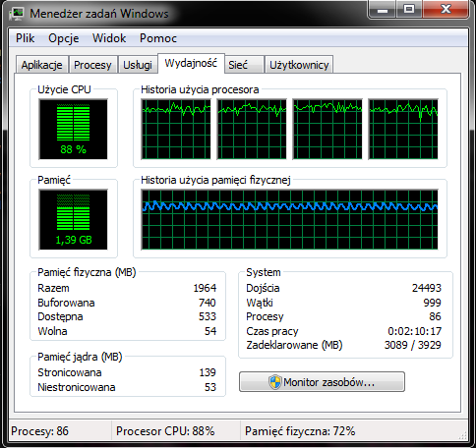This screenshot has width=476, height=448.
Task: Click the CPU usage gauge showing 88 %
Action: coord(73,130)
